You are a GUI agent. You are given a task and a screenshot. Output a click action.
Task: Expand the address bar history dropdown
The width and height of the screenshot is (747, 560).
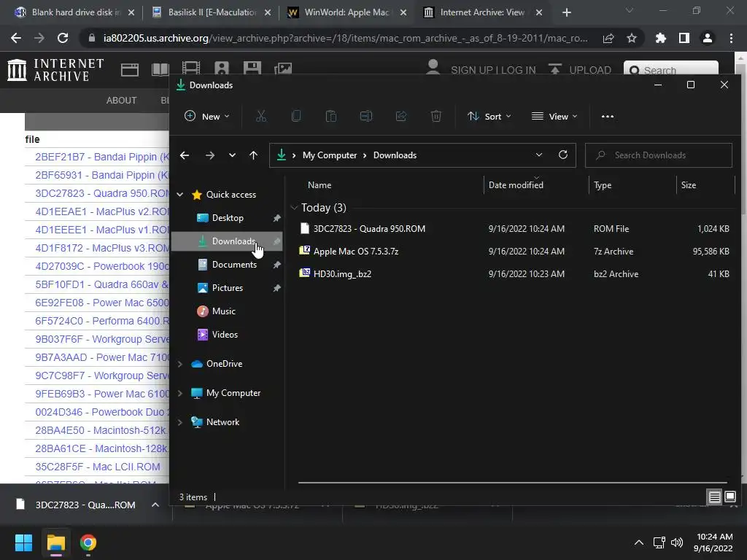[539, 155]
